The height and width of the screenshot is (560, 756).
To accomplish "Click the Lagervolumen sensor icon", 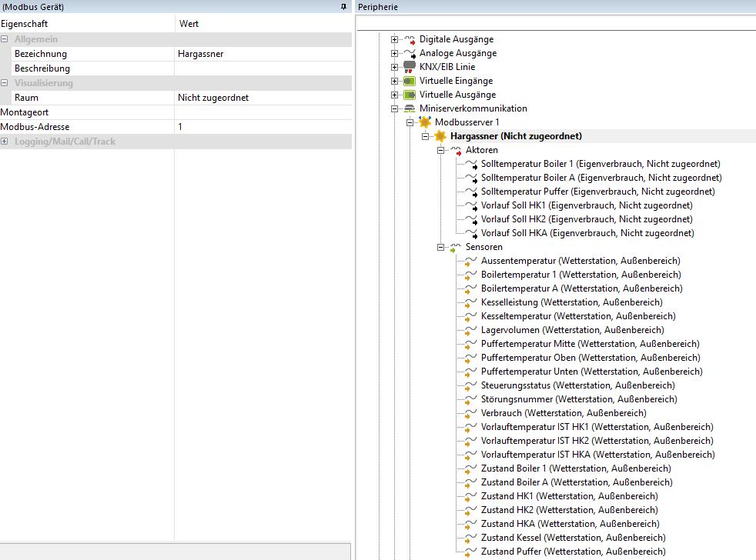I will 470,331.
